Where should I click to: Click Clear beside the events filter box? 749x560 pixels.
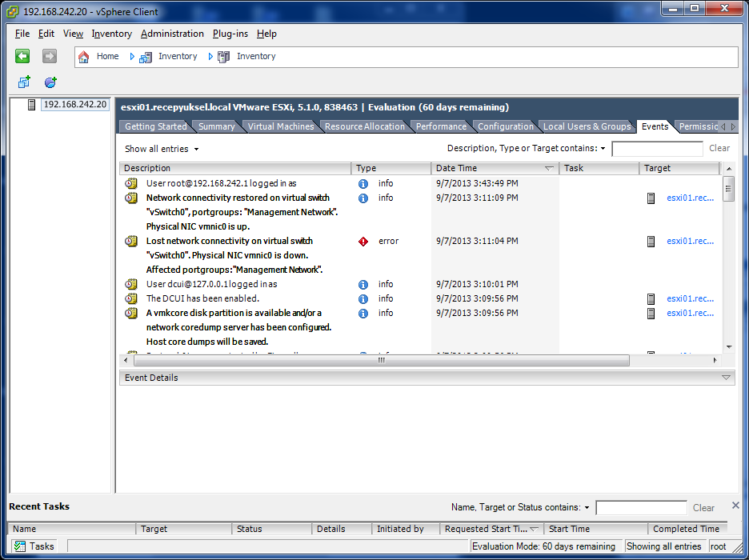[x=719, y=149]
